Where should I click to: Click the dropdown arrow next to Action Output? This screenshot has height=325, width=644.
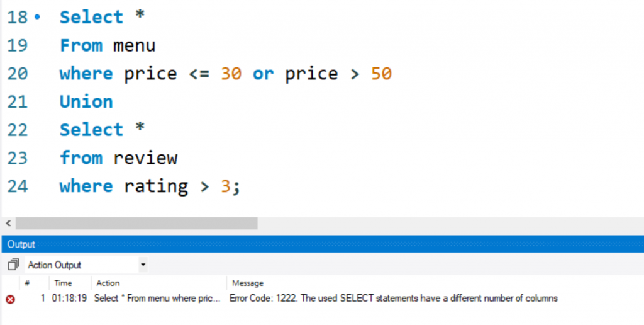tap(143, 265)
